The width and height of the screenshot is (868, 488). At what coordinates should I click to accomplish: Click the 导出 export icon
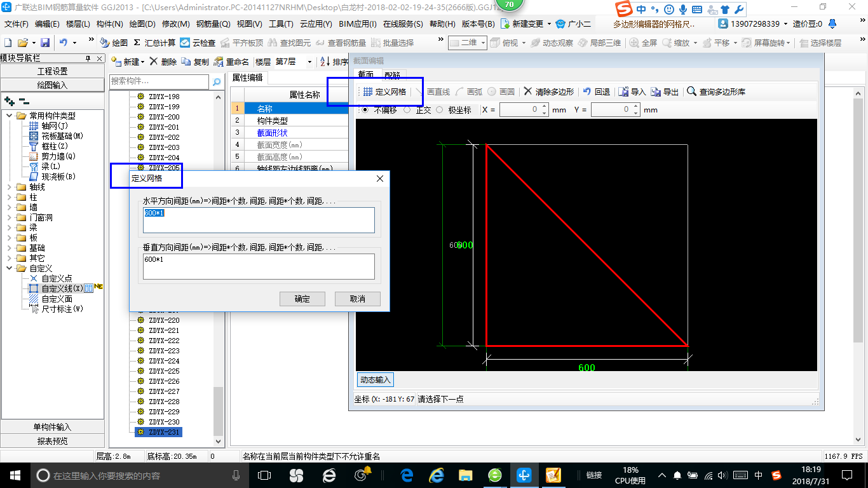[x=665, y=91]
